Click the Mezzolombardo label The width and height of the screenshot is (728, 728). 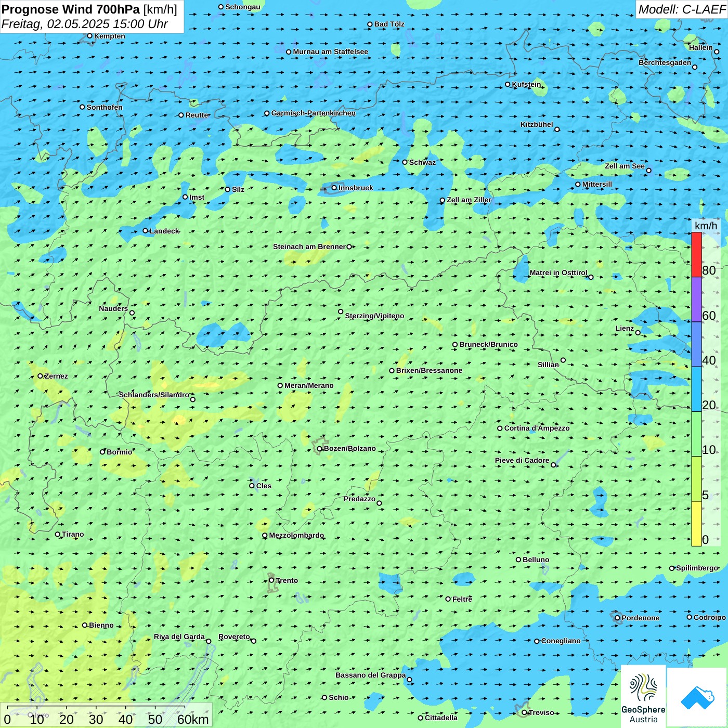click(x=297, y=535)
